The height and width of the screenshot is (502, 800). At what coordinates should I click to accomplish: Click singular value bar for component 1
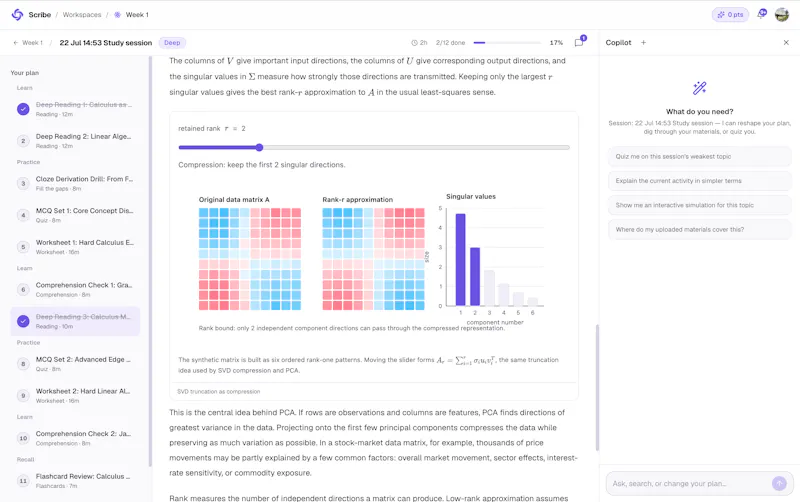click(x=460, y=260)
